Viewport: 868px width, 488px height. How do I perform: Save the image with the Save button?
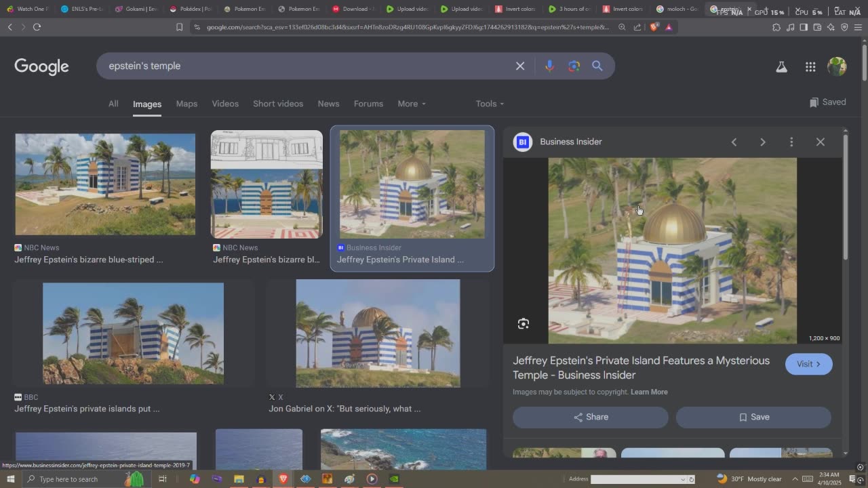tap(753, 417)
